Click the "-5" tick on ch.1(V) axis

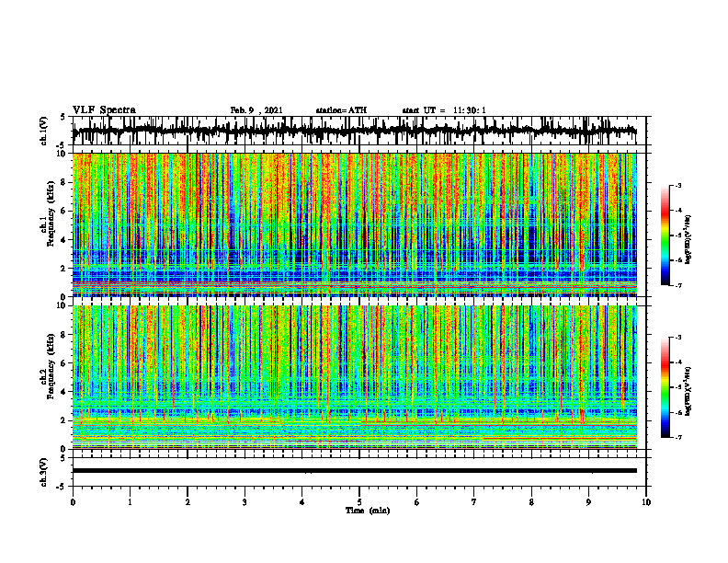(x=62, y=145)
